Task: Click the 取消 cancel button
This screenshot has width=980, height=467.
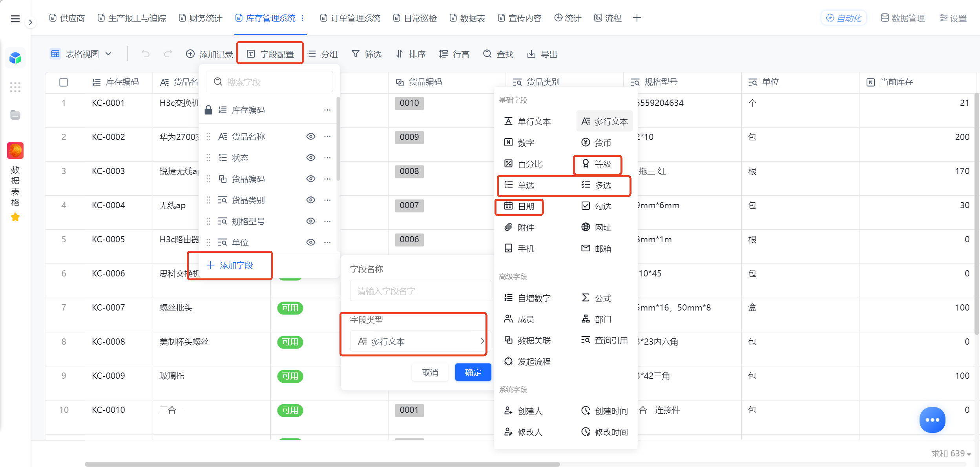Action: click(x=430, y=373)
